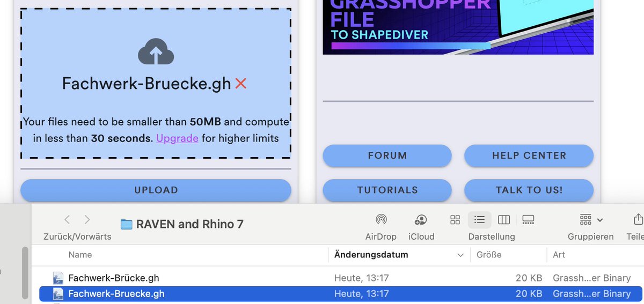This screenshot has height=304, width=644.
Task: Click the Fachwerk-Bruecke.gh name in the drop zone
Action: 147,83
